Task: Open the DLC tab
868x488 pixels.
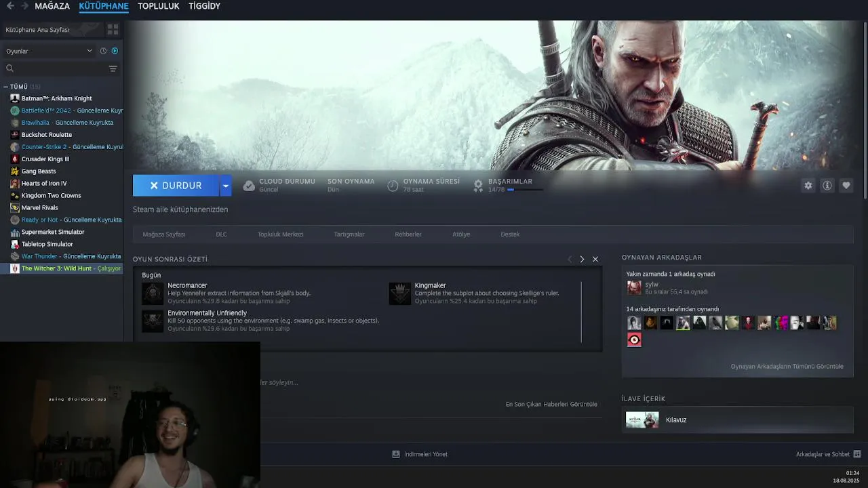Action: (x=221, y=235)
